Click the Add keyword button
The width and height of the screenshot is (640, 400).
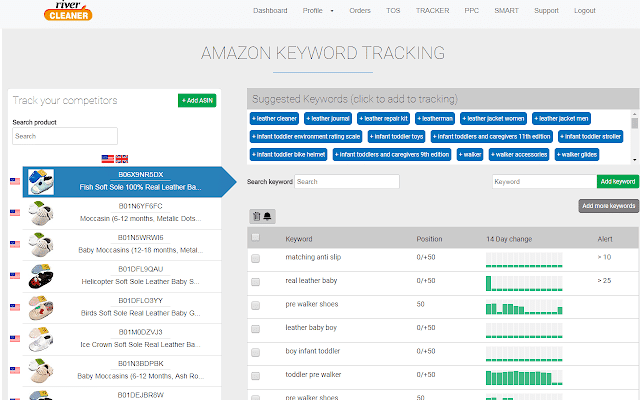[618, 182]
